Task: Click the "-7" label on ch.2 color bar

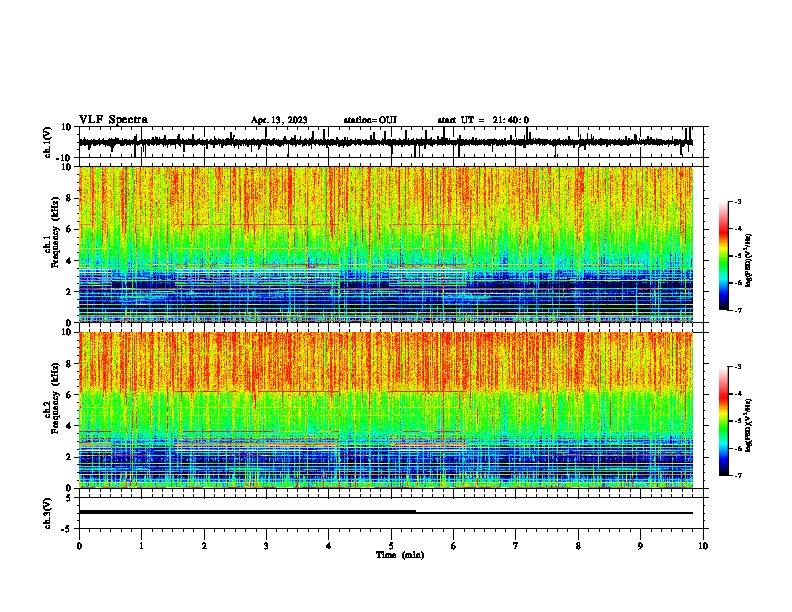Action: tap(737, 476)
